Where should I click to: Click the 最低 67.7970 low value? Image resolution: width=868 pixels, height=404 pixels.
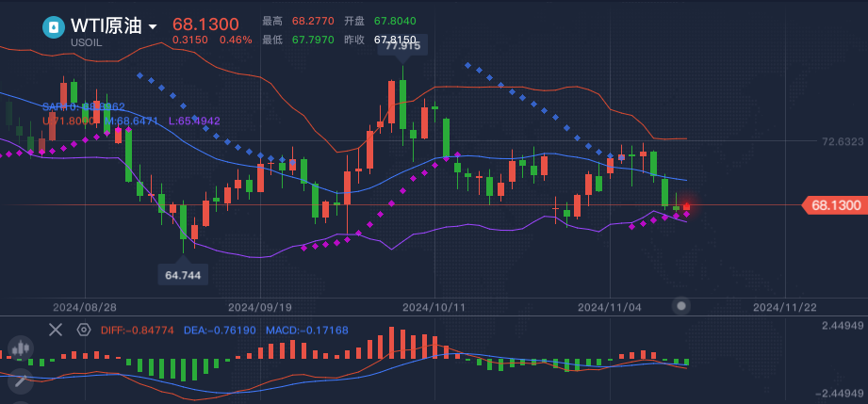(298, 40)
